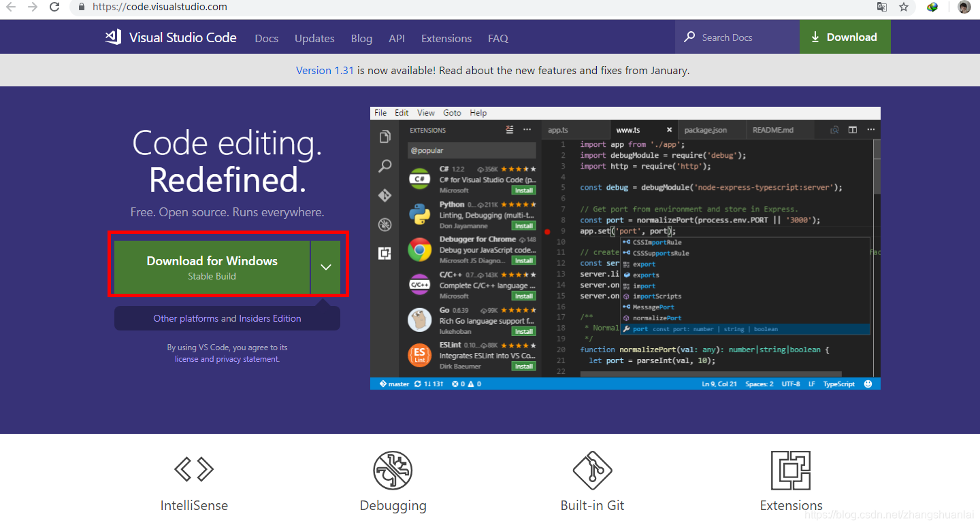This screenshot has height=527, width=980.
Task: Click the Debugging bug icon
Action: [x=393, y=470]
